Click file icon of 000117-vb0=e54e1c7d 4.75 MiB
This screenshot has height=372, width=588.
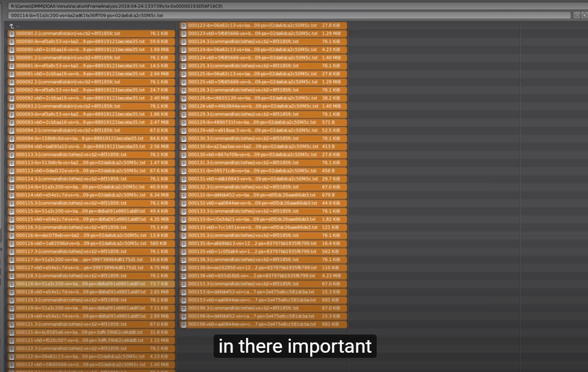[11, 267]
